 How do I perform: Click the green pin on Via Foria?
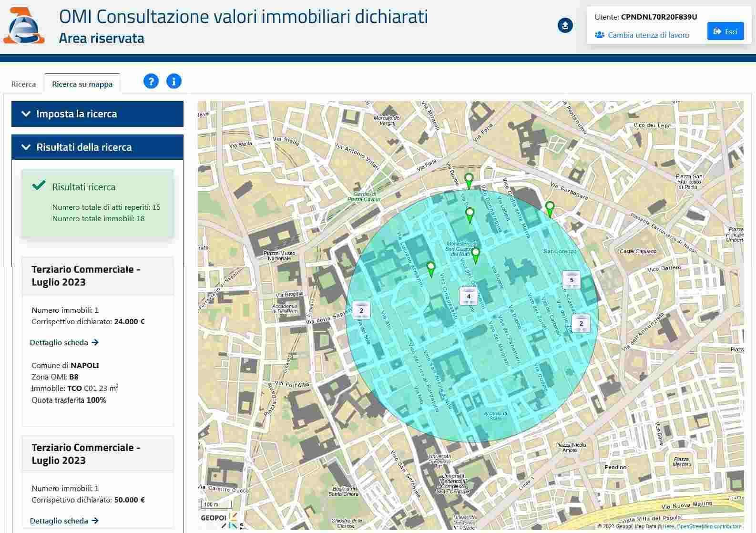click(469, 181)
